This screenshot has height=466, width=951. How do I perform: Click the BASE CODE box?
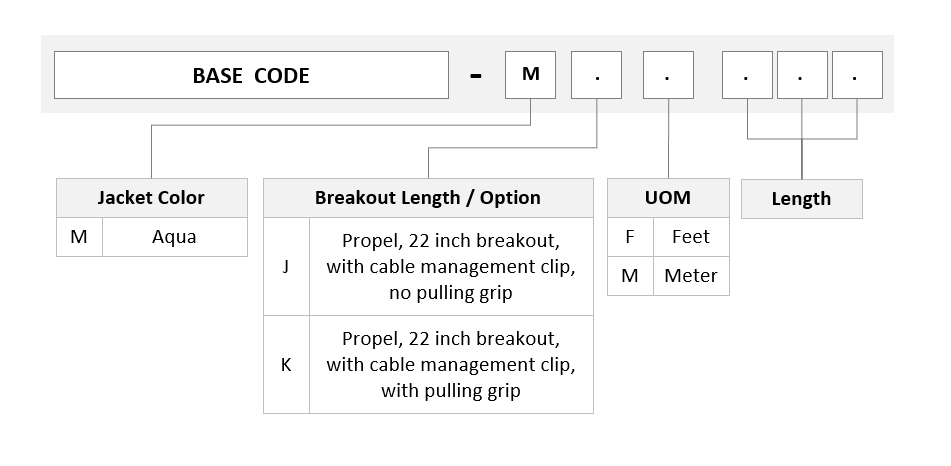coord(251,75)
